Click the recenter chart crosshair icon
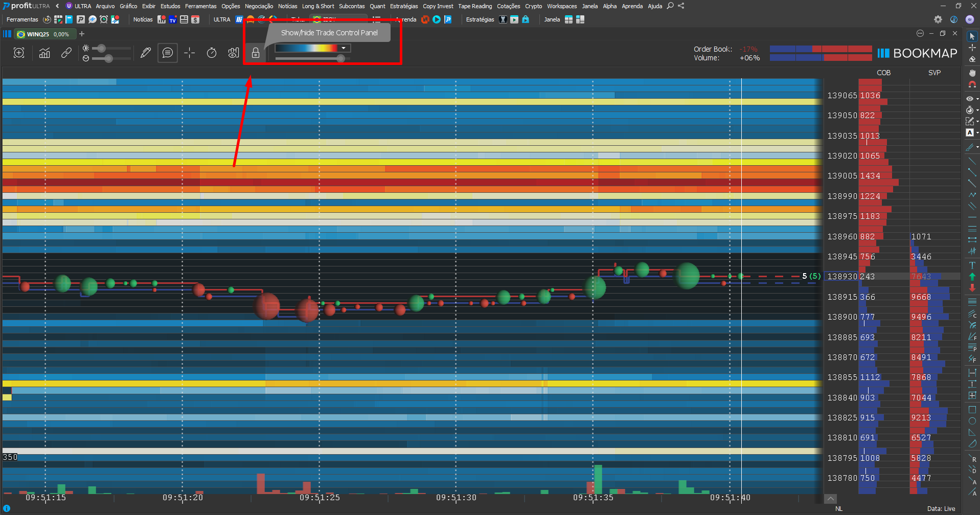 pyautogui.click(x=19, y=53)
